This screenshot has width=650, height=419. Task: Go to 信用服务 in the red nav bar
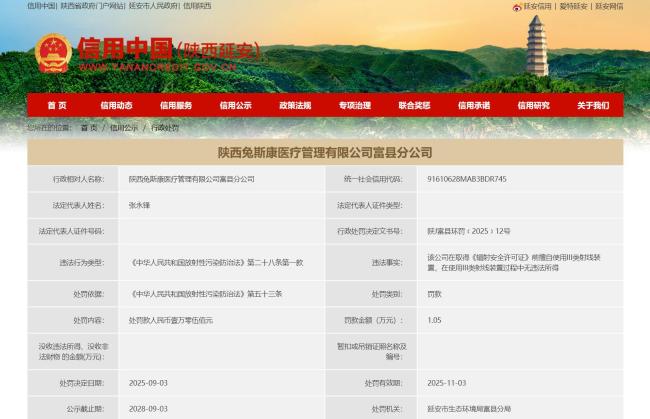click(176, 105)
